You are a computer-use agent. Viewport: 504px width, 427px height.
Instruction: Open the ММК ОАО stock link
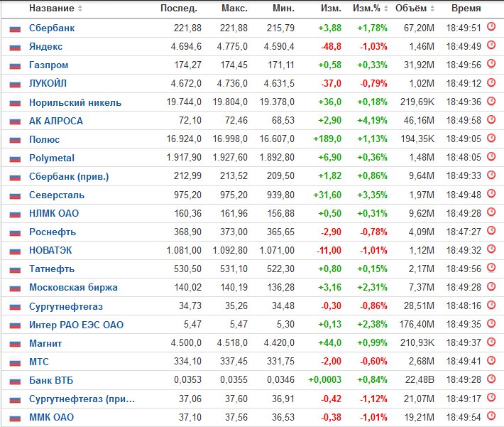[x=51, y=417]
